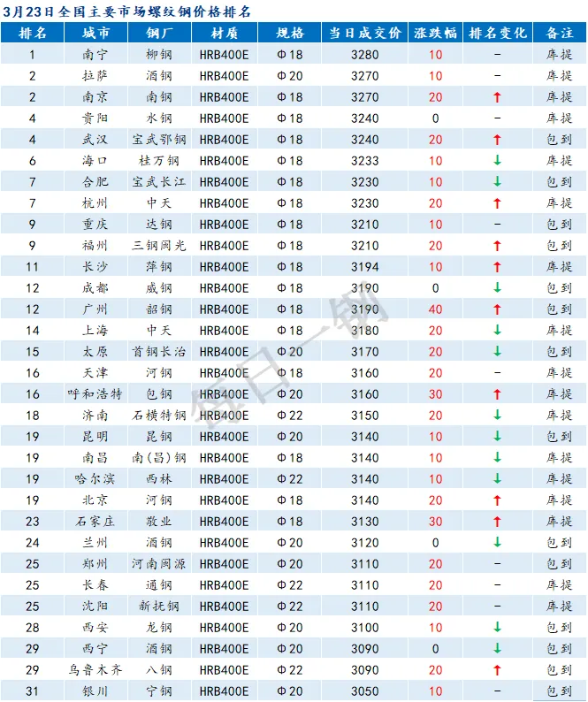Click the green down arrow in the 南昌 row
Image resolution: width=588 pixels, height=702 pixels.
[x=497, y=458]
